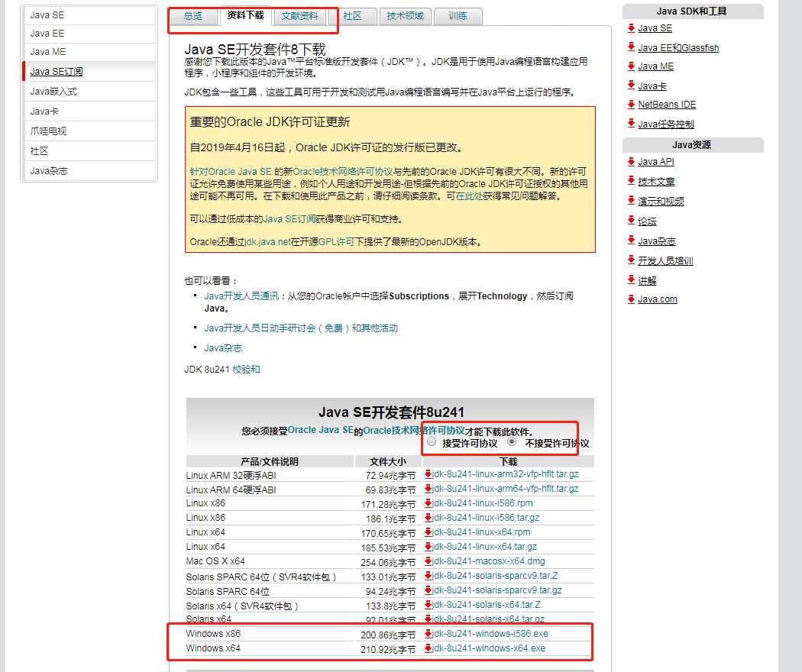This screenshot has height=672, width=802.
Task: Click the JDK 8u241 校验和 link
Action: (246, 370)
